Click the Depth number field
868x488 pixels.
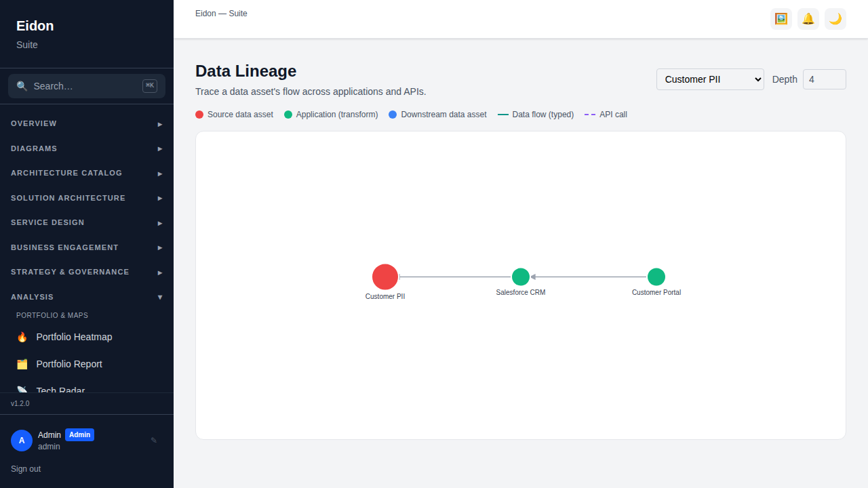(x=825, y=79)
